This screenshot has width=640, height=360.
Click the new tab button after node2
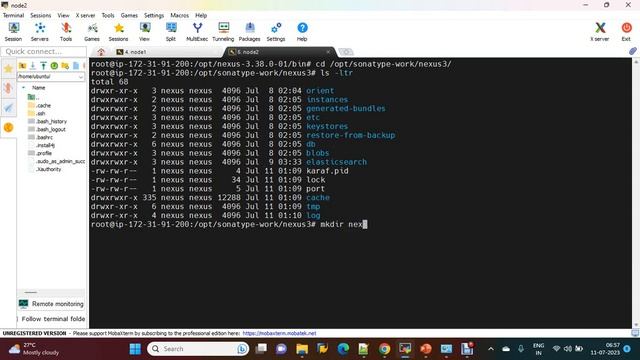(x=346, y=52)
